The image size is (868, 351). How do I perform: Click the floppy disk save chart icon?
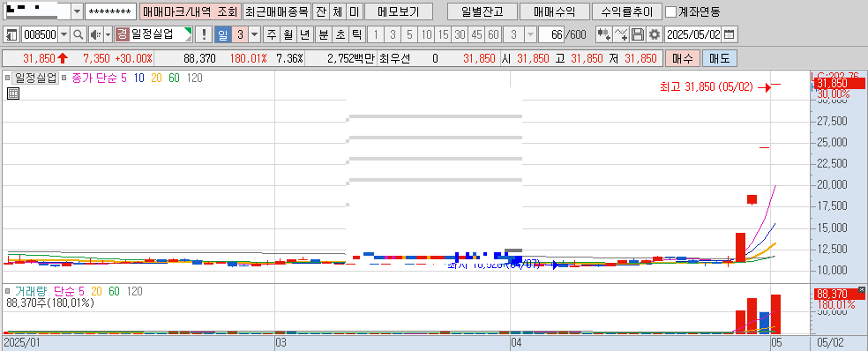[x=638, y=35]
